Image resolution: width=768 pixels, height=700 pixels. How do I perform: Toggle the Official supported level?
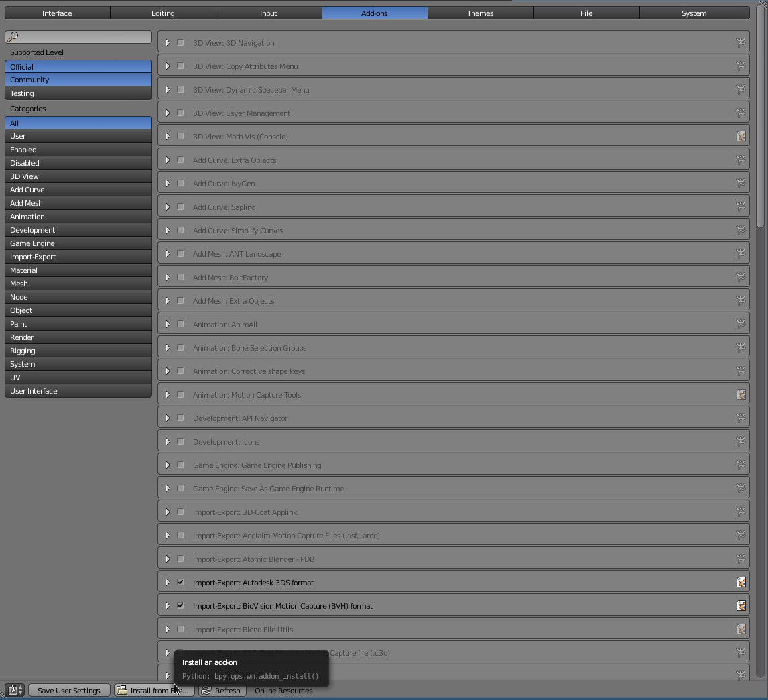[x=78, y=66]
